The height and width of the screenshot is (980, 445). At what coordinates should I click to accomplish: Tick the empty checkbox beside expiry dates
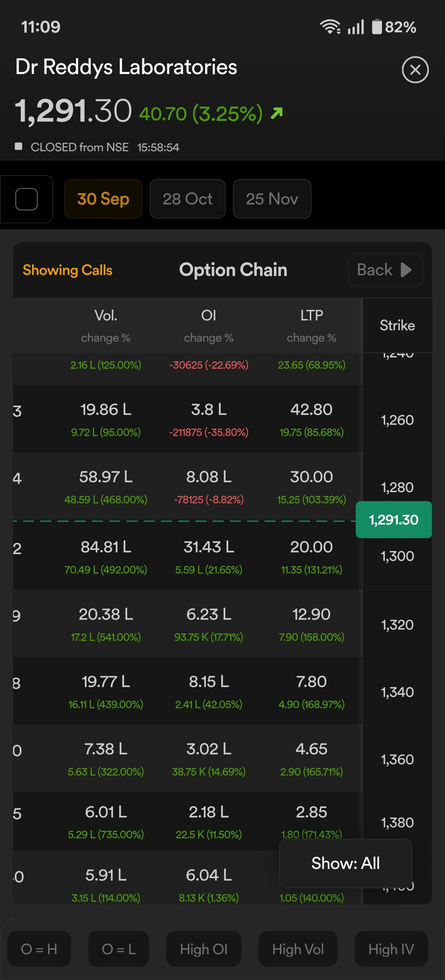tap(26, 199)
